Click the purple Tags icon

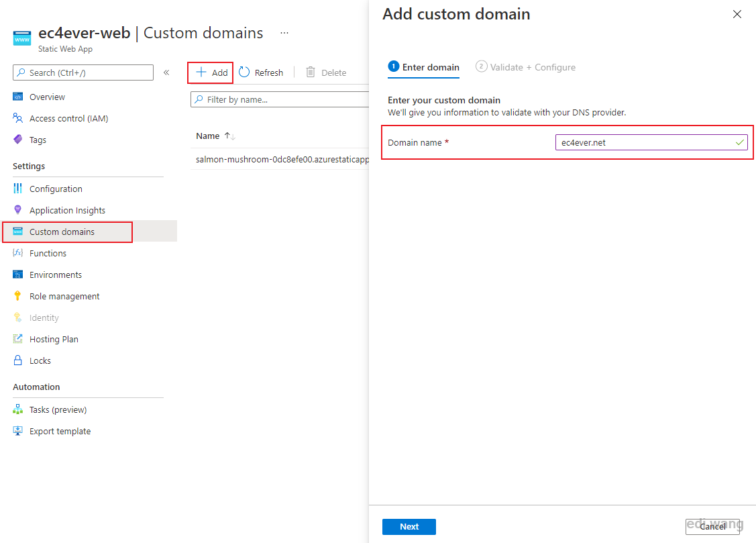point(18,140)
